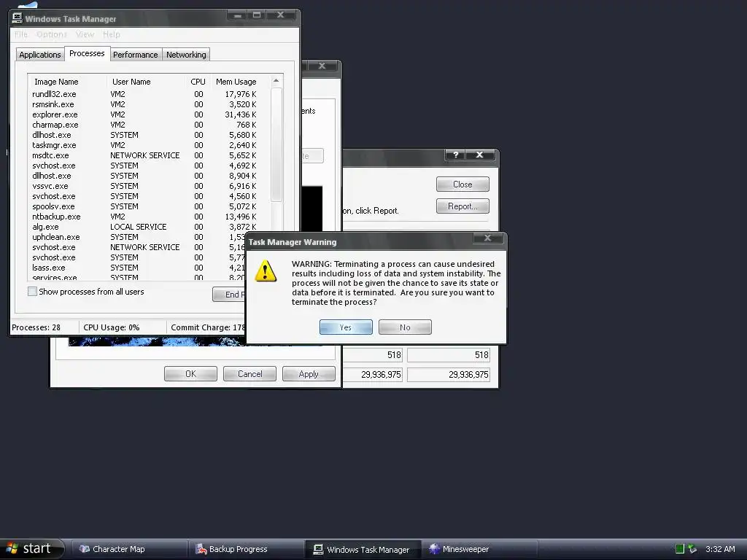Click the green CPU meter tray icon
This screenshot has width=747, height=560.
click(680, 549)
